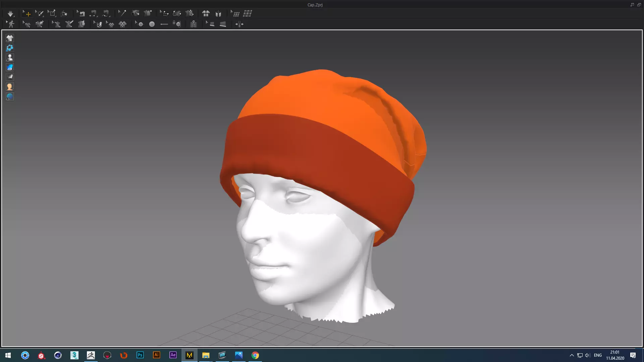Toggle 3D environment visibility via globe eye icon
The height and width of the screenshot is (362, 644).
(x=10, y=97)
